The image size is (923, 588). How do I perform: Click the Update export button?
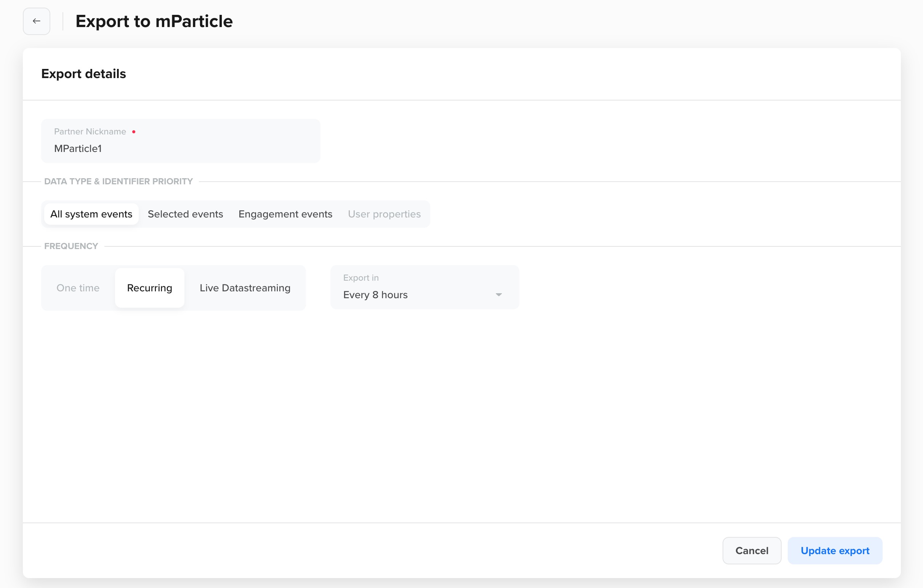(x=835, y=550)
